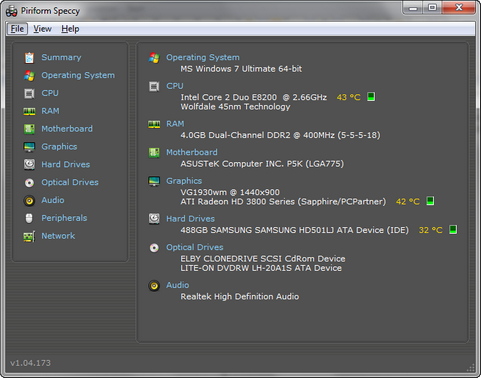
Task: Click the Motherboard heading link in summary
Action: [x=192, y=152]
